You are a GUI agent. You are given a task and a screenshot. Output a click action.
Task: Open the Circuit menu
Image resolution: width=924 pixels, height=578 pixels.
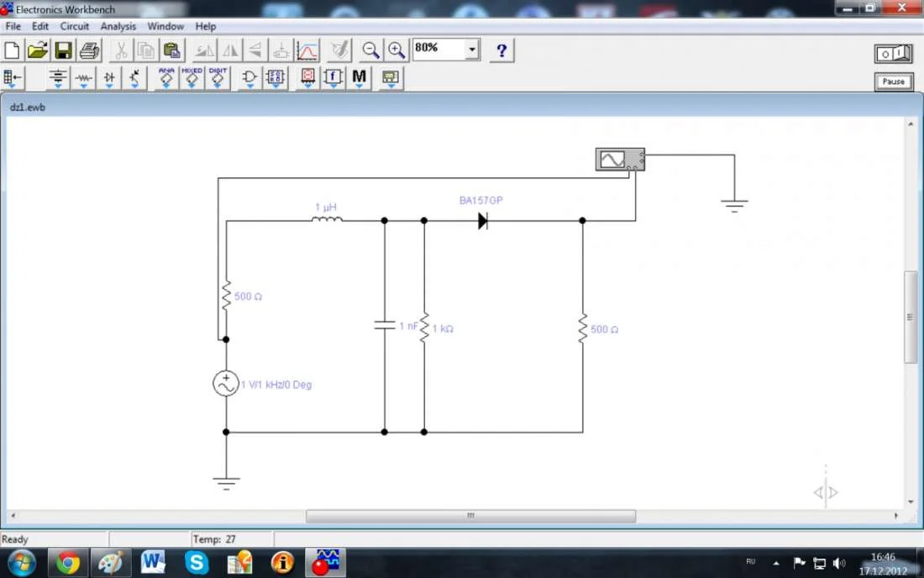tap(74, 26)
